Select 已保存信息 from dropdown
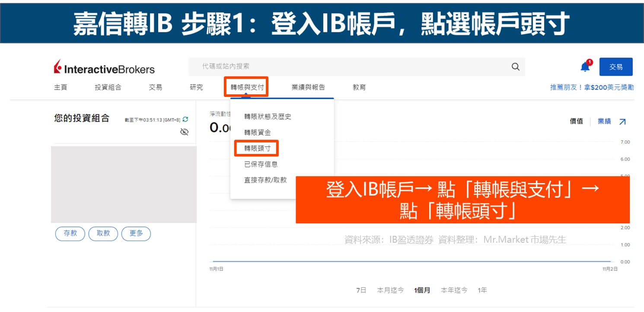 coord(261,164)
